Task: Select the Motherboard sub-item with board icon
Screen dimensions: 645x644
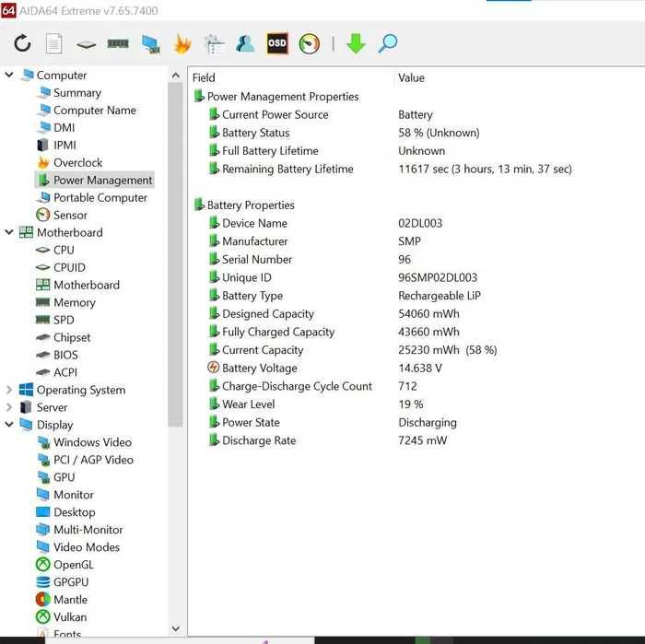Action: (x=87, y=285)
